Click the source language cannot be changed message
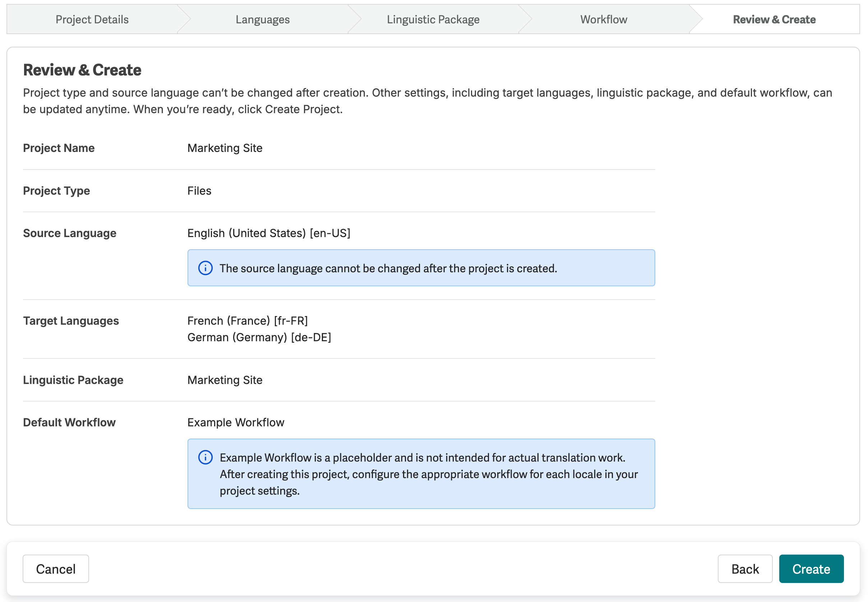Image resolution: width=868 pixels, height=602 pixels. point(388,268)
